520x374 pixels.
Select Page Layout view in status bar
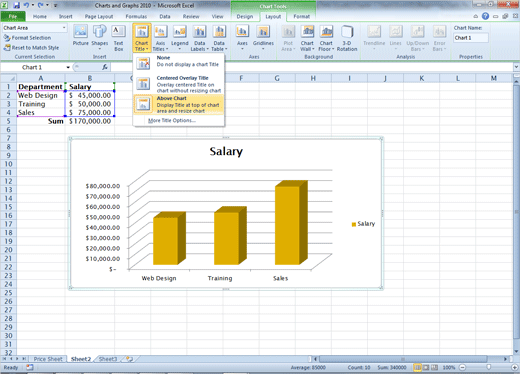426,367
